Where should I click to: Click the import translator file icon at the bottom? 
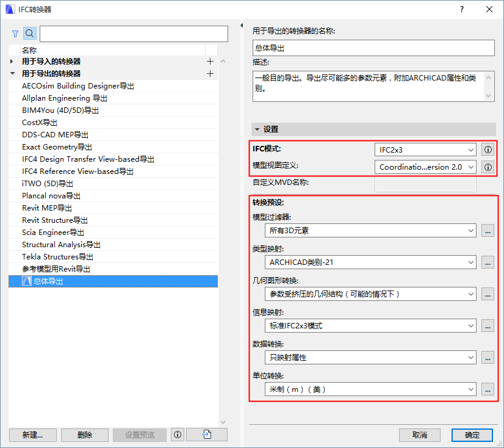205,435
